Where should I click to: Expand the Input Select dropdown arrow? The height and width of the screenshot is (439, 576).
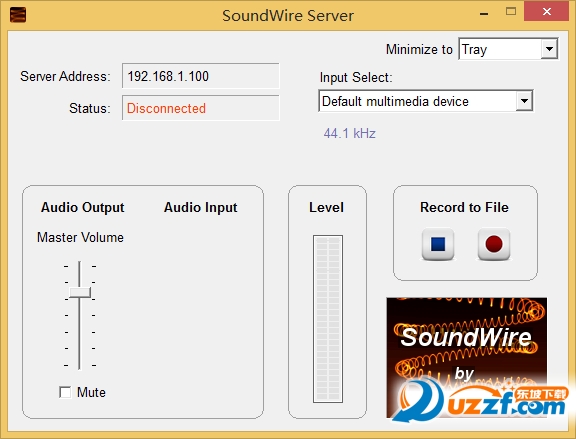[524, 101]
